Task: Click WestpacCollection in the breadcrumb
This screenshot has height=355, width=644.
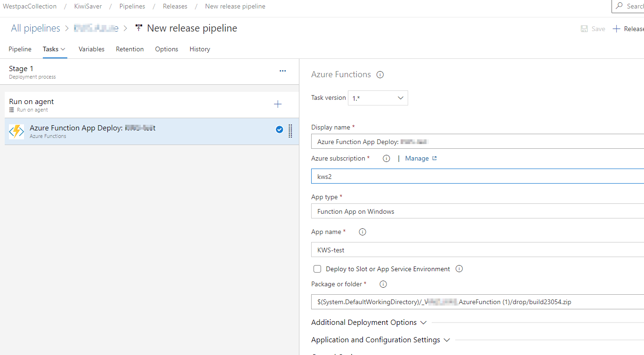Action: (x=30, y=6)
